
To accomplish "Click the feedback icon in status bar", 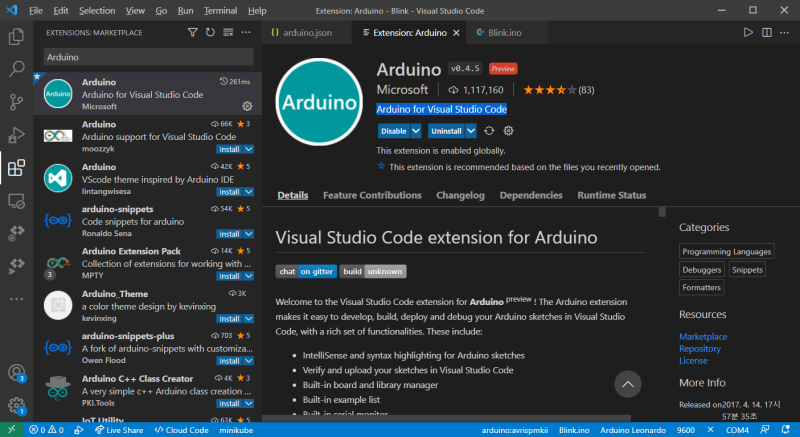I will click(765, 430).
